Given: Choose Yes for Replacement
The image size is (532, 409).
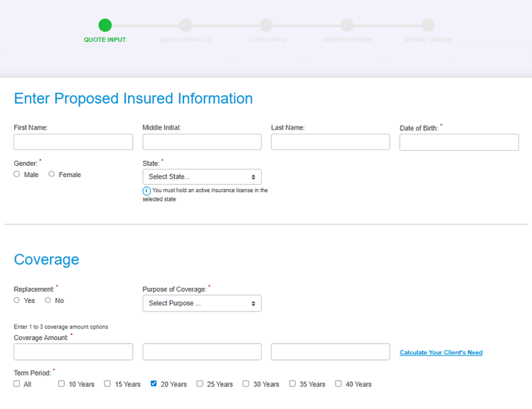Looking at the screenshot, I should [17, 300].
